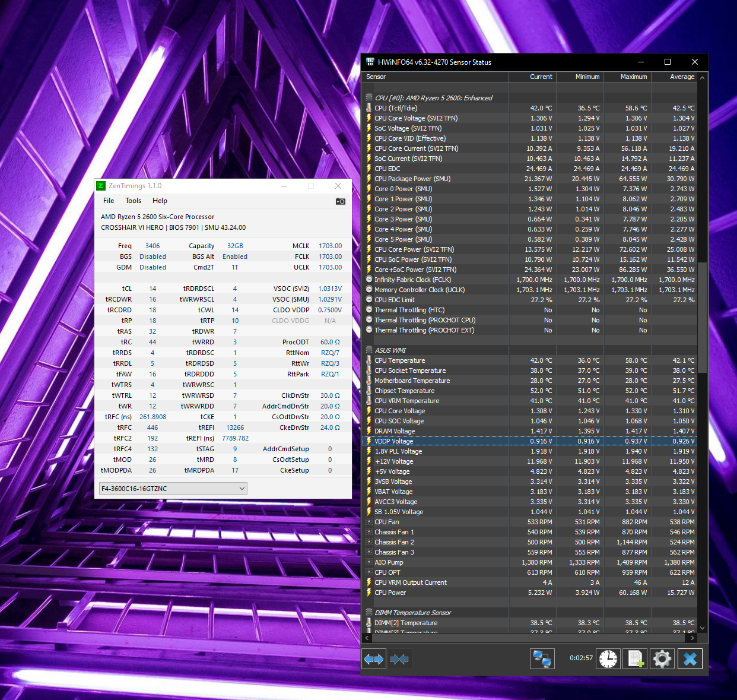Open HWiNFO sensor settings gear
The width and height of the screenshot is (737, 700).
point(662,658)
